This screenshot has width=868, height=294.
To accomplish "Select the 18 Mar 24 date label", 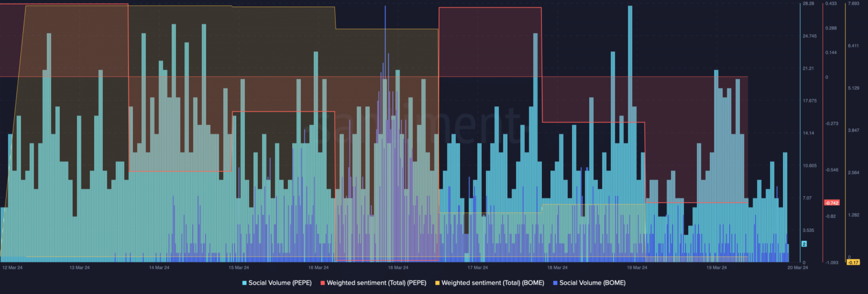I will pyautogui.click(x=557, y=267).
